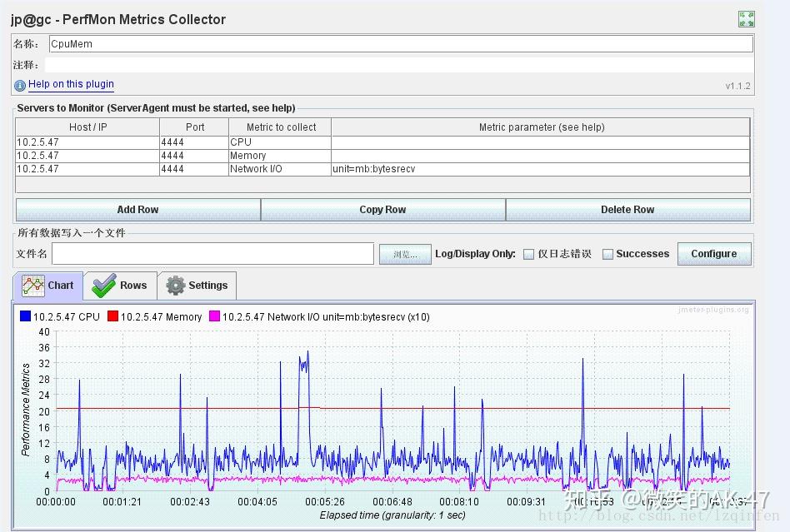Click the unit=mb:bytesrecv parameter cell

pos(541,169)
